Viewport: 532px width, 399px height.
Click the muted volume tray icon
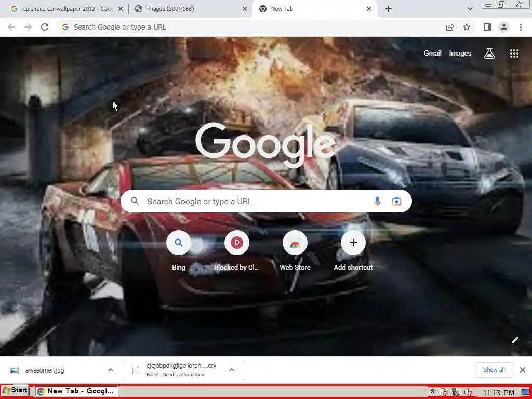point(468,392)
